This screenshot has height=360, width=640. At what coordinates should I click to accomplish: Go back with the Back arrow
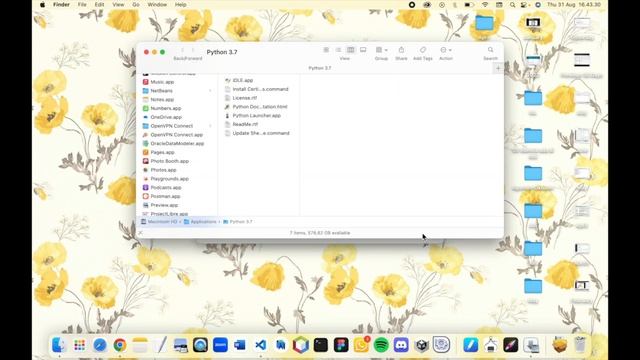[182, 50]
